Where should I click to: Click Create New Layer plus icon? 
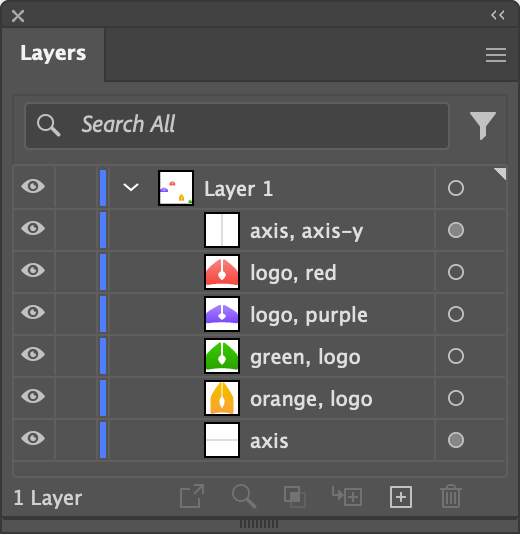(x=401, y=497)
